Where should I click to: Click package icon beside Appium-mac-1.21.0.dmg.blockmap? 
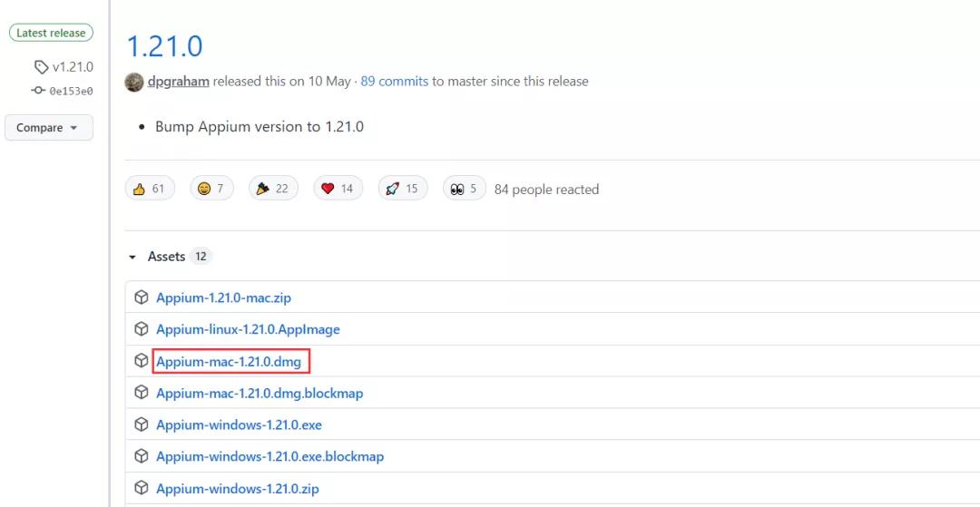click(x=142, y=392)
